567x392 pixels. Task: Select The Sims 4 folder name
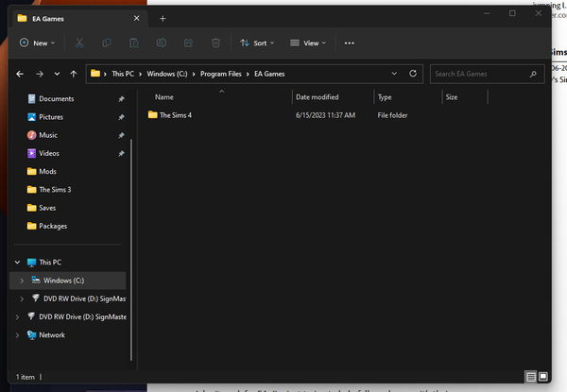[x=176, y=115]
